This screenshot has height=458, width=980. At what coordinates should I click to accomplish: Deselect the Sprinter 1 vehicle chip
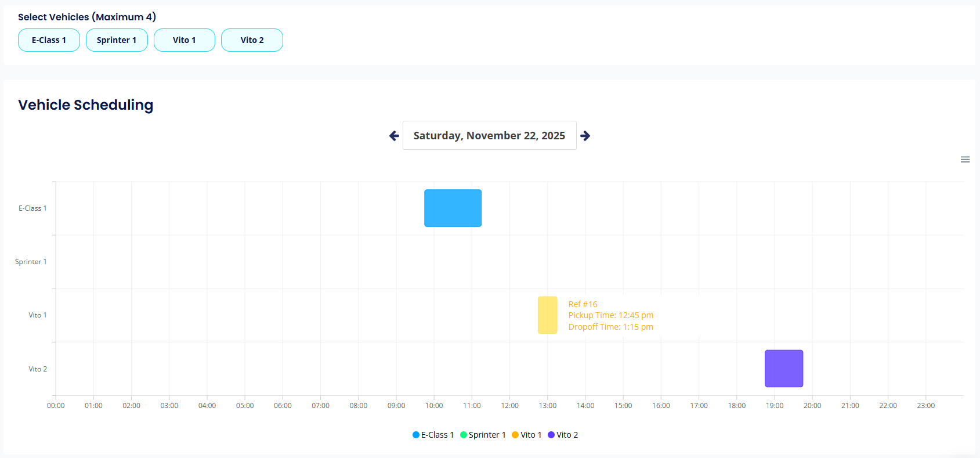(x=117, y=40)
